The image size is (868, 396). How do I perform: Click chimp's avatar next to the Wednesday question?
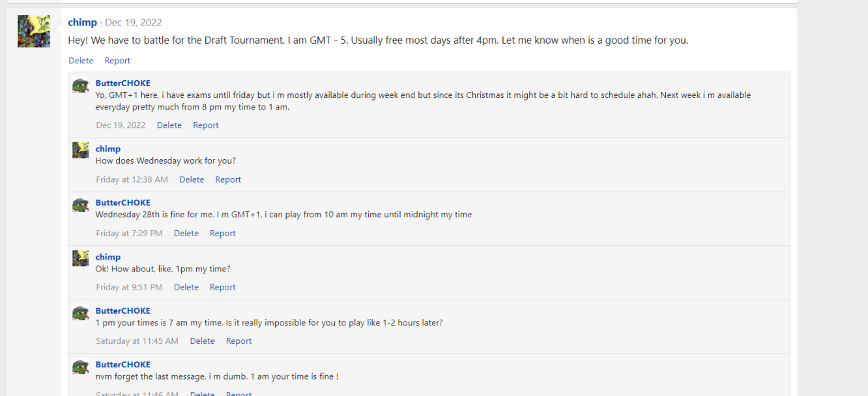click(80, 150)
